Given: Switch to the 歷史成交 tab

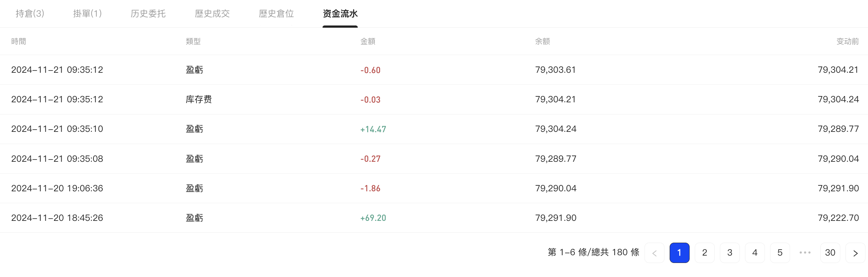Looking at the screenshot, I should [212, 14].
